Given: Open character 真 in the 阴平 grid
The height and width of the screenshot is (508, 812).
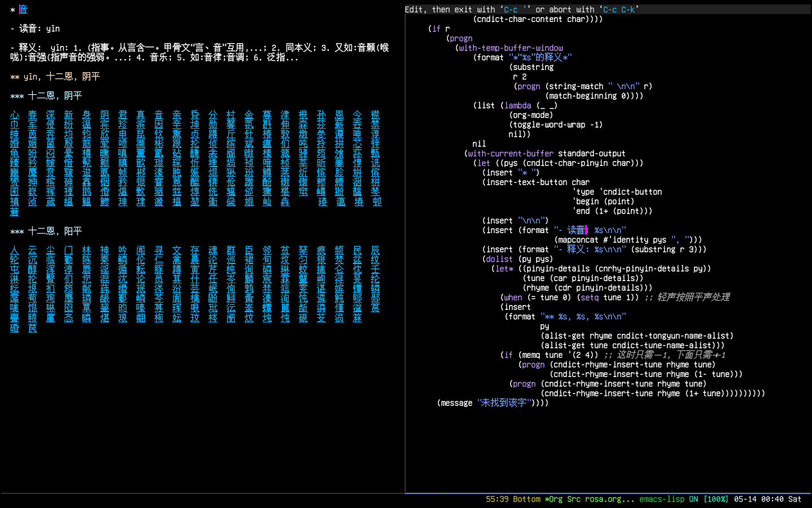Looking at the screenshot, I should pyautogui.click(x=141, y=115).
